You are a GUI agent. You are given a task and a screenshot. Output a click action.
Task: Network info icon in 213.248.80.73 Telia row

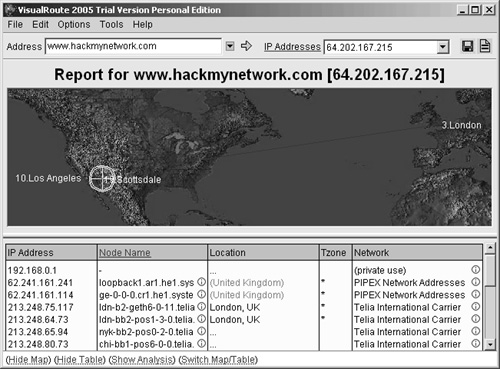point(476,343)
